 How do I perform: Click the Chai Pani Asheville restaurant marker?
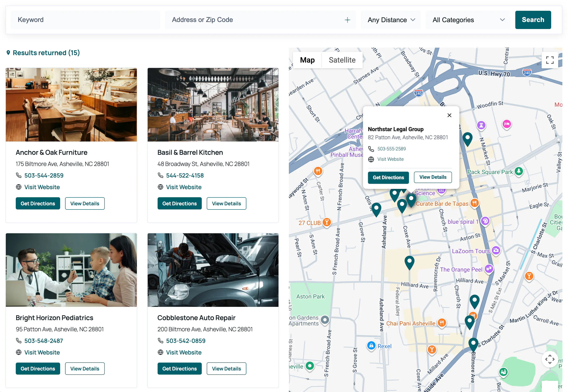442,323
